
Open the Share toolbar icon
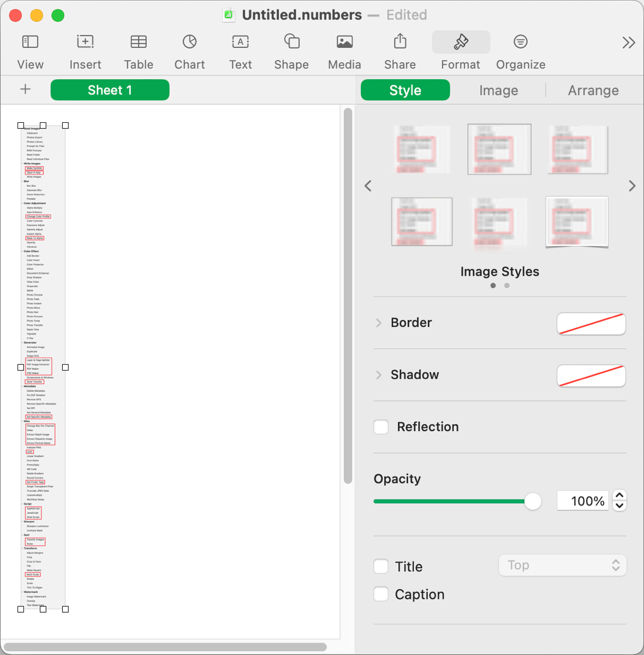(400, 42)
